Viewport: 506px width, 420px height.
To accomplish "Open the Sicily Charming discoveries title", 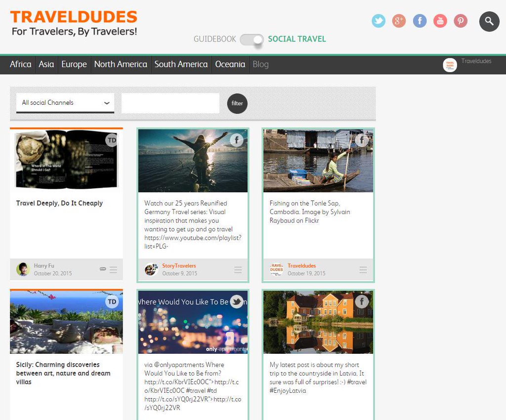I will coord(63,373).
